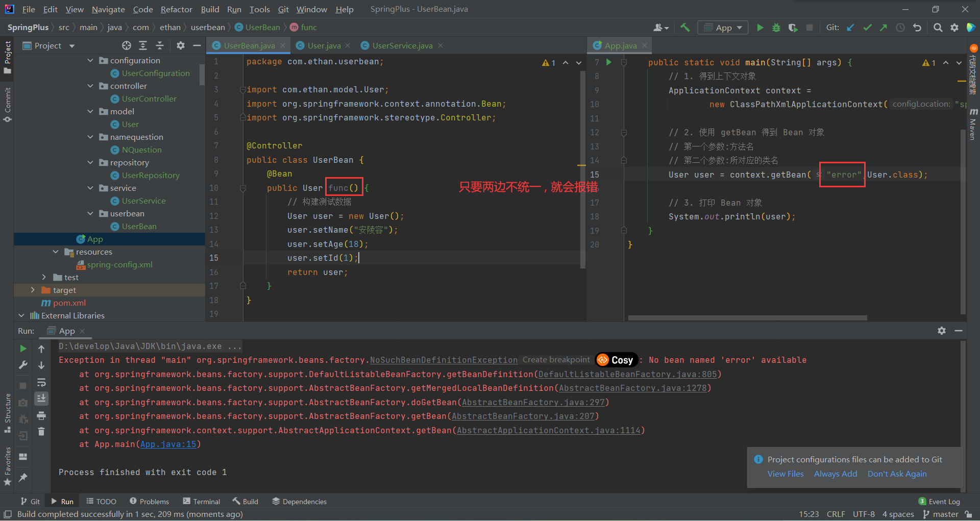This screenshot has height=521, width=980.
Task: Open App.java:15 stack trace link
Action: 168,444
